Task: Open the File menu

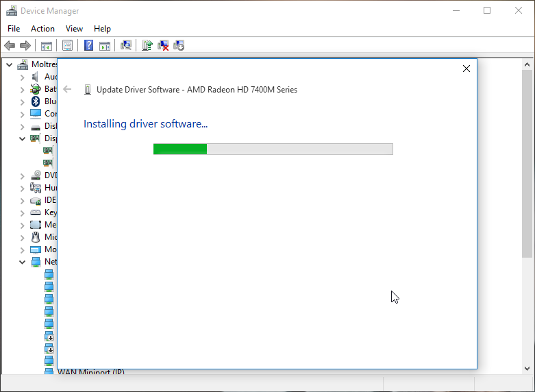Action: 14,29
